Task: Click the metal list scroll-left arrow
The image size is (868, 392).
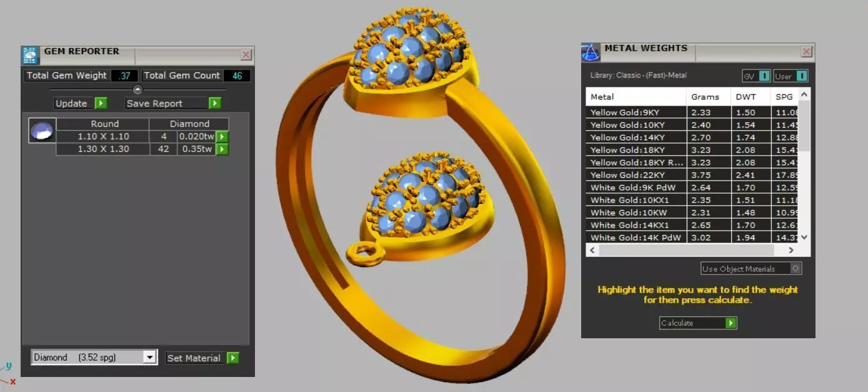Action: coord(592,250)
